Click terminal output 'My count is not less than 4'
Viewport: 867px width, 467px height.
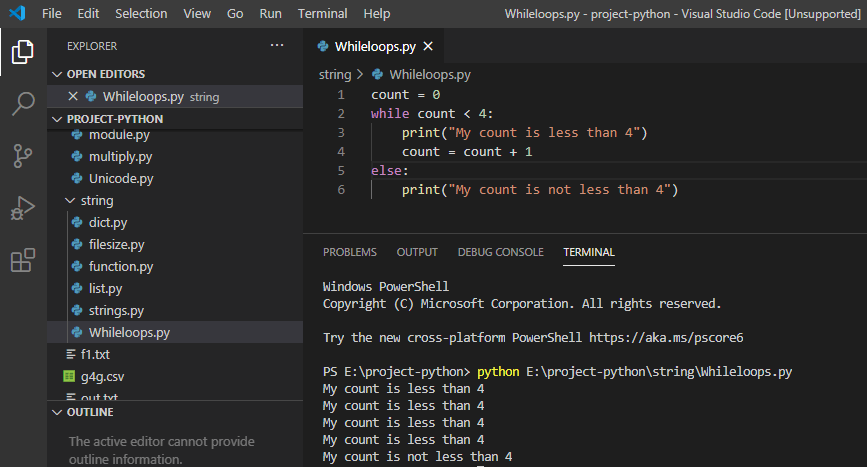(x=417, y=456)
